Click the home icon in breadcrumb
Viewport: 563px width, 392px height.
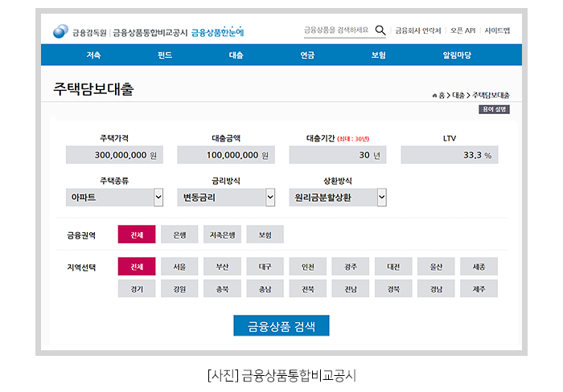click(x=435, y=95)
